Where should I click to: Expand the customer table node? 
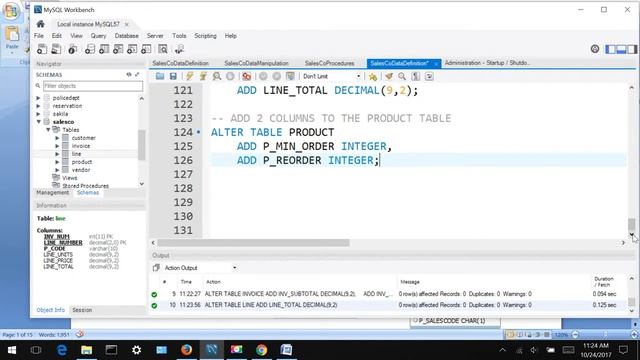pos(58,138)
